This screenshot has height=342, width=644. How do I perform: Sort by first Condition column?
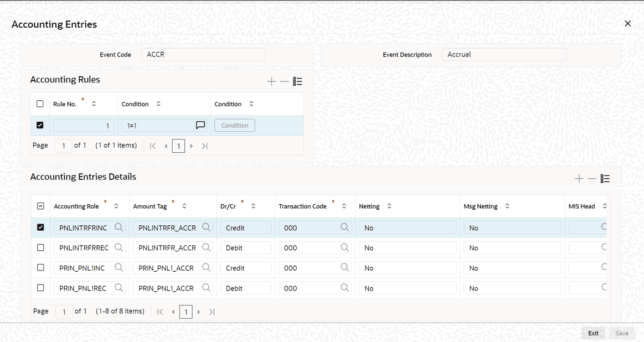click(x=158, y=104)
